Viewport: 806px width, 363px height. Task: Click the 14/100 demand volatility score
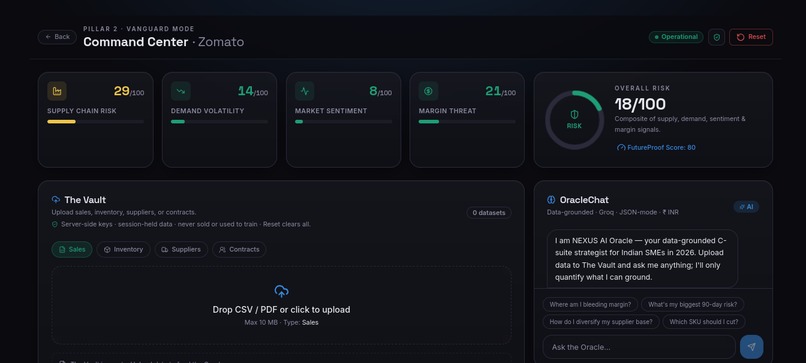pos(253,92)
